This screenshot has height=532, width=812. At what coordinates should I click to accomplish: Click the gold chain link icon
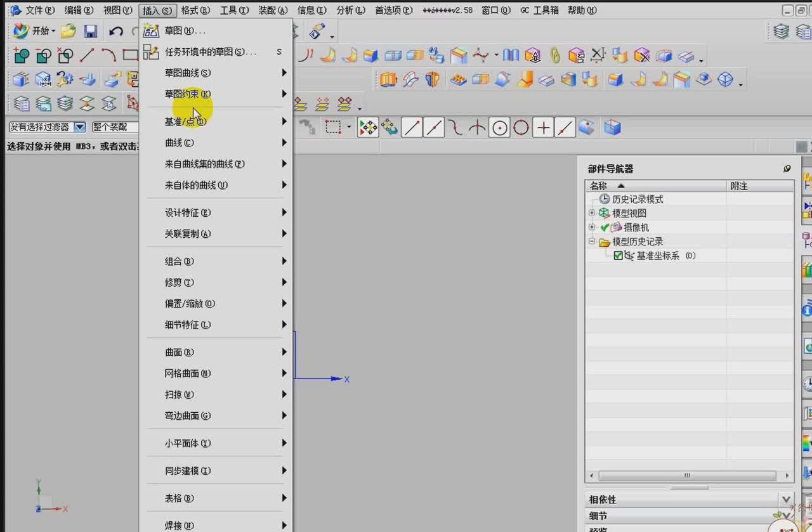pyautogui.click(x=555, y=56)
